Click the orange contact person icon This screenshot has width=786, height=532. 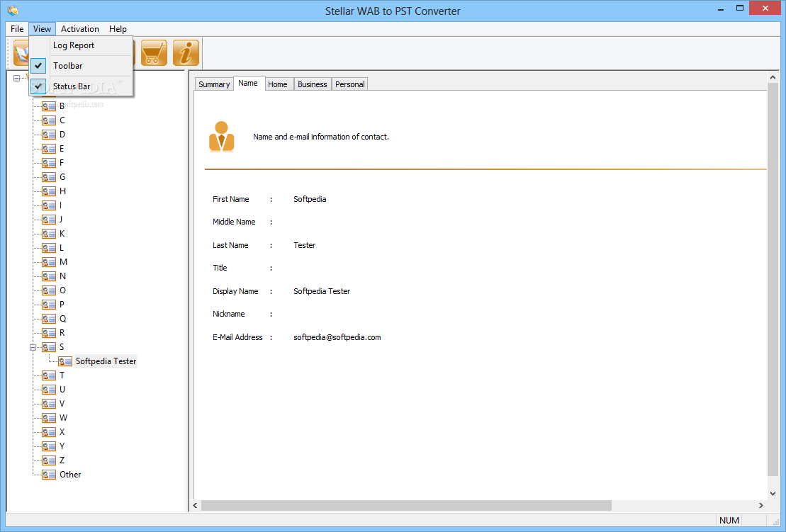[222, 136]
